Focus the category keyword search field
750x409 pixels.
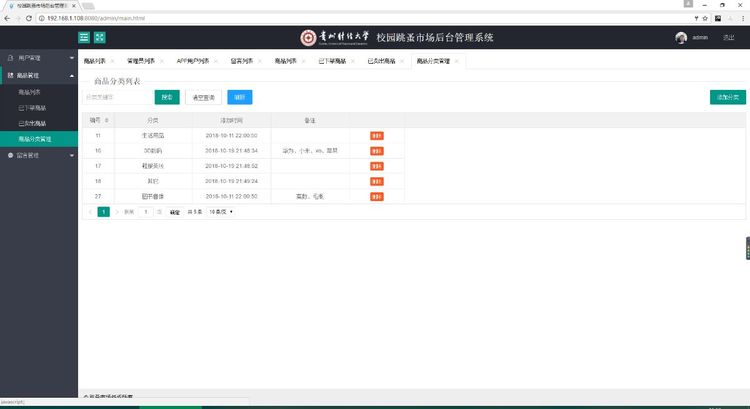click(x=118, y=97)
